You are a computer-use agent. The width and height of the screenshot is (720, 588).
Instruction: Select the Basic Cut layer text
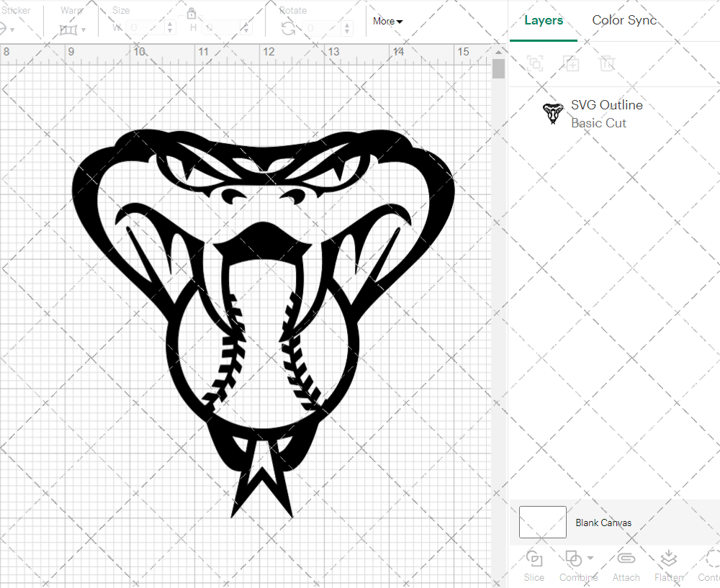(598, 123)
